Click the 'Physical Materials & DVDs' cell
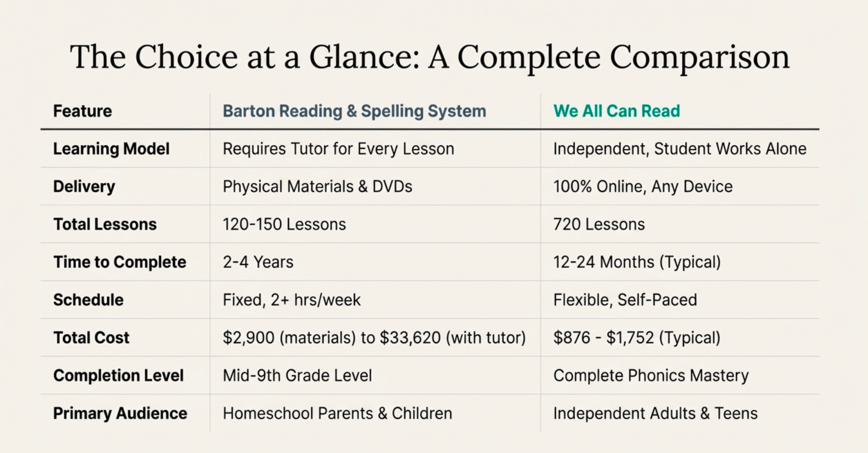The width and height of the screenshot is (868, 453). pos(317,187)
